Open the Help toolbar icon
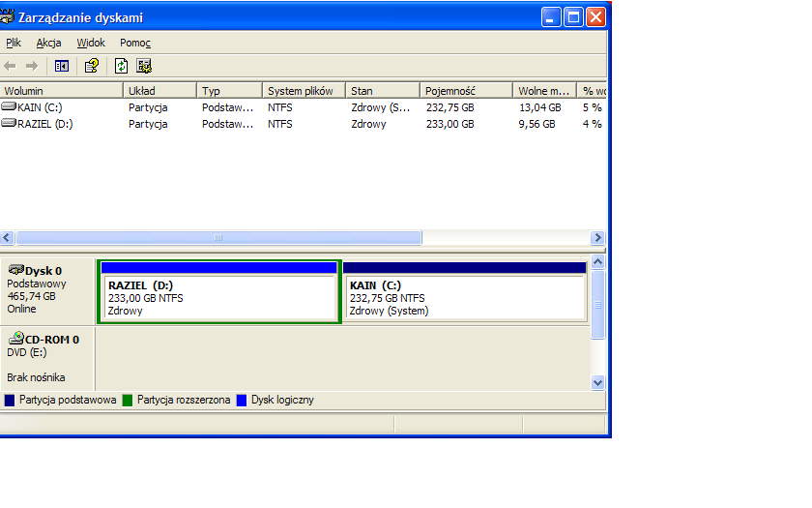The image size is (812, 508). click(x=92, y=66)
